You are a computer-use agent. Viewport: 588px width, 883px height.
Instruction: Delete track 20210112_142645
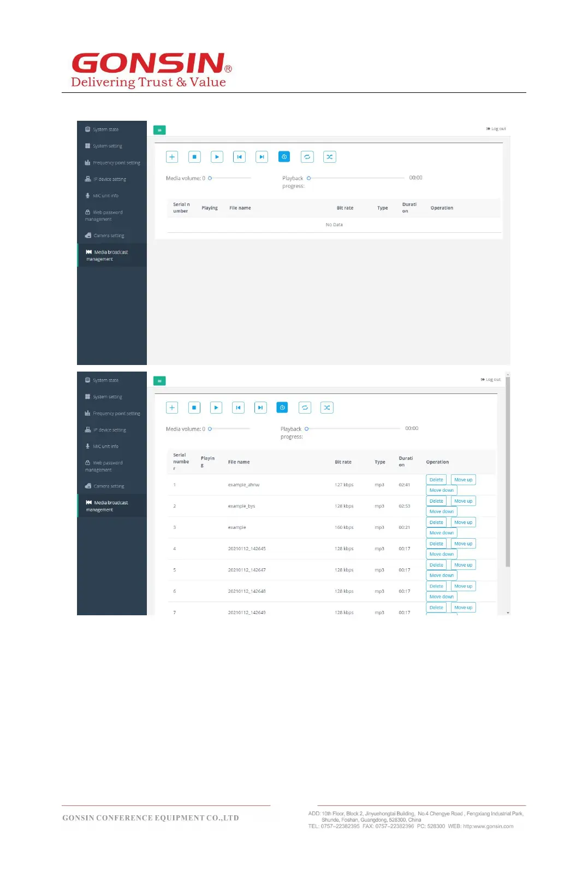tap(436, 544)
